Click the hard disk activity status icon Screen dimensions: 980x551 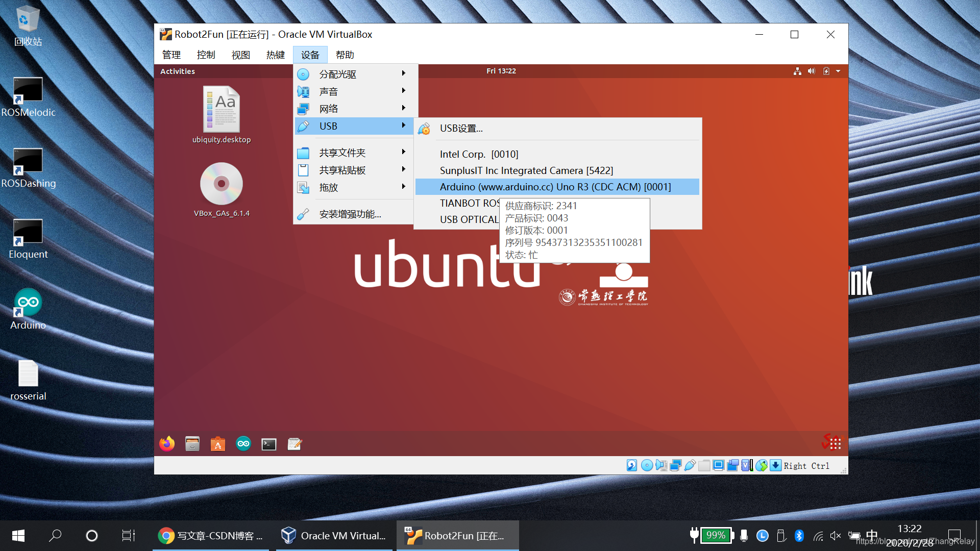pyautogui.click(x=632, y=465)
